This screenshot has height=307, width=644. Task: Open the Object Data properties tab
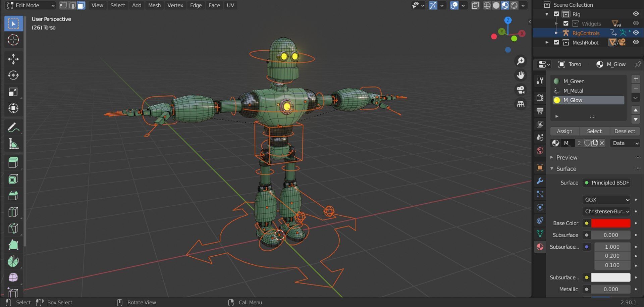[540, 234]
